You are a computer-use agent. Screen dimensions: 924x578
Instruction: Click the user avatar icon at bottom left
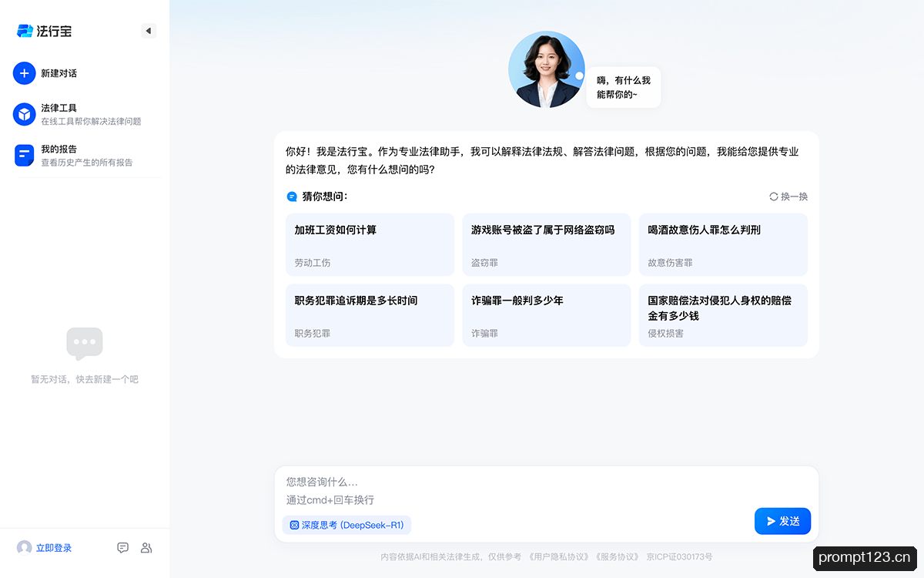[25, 547]
